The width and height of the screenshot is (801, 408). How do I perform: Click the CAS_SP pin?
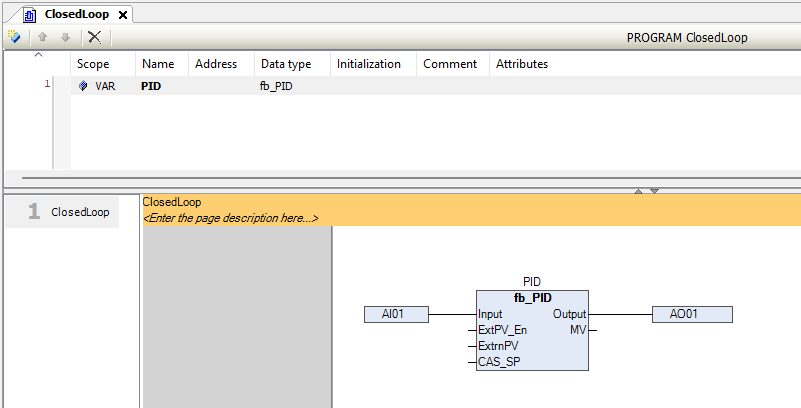coord(499,362)
